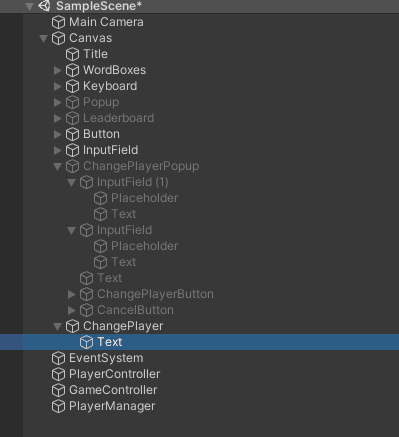Image resolution: width=399 pixels, height=437 pixels.
Task: Click the cube icon next to EventSystem
Action: (x=58, y=358)
